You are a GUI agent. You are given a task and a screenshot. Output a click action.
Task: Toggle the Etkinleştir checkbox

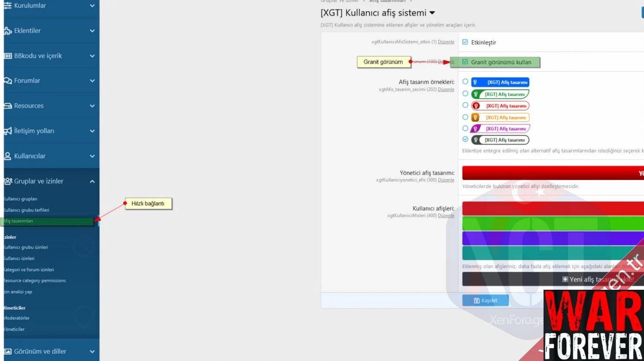tap(465, 42)
